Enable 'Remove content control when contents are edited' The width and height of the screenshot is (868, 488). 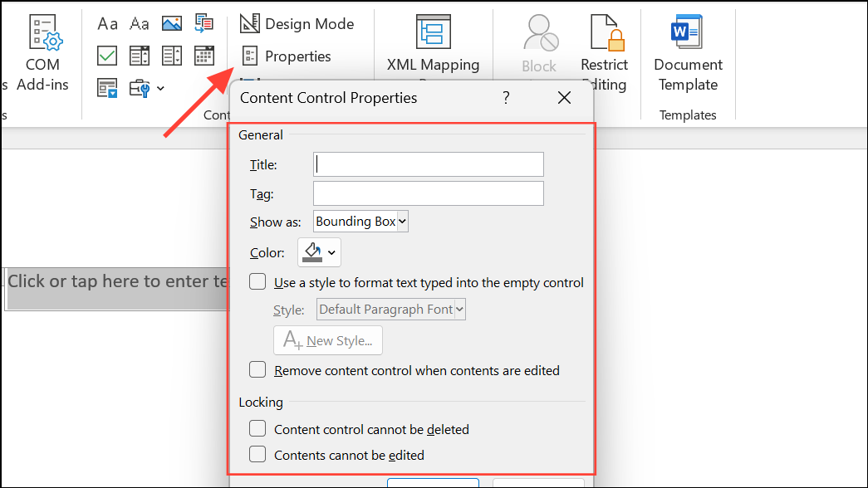point(257,369)
